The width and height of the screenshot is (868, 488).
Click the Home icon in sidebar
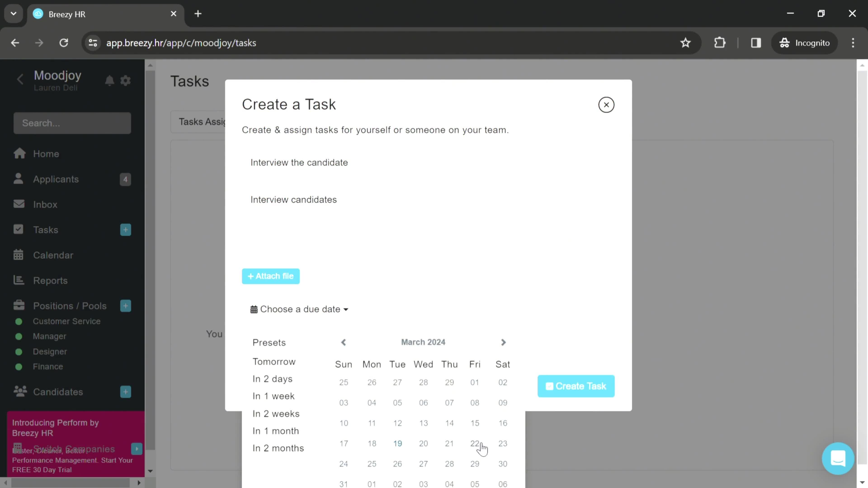point(20,154)
